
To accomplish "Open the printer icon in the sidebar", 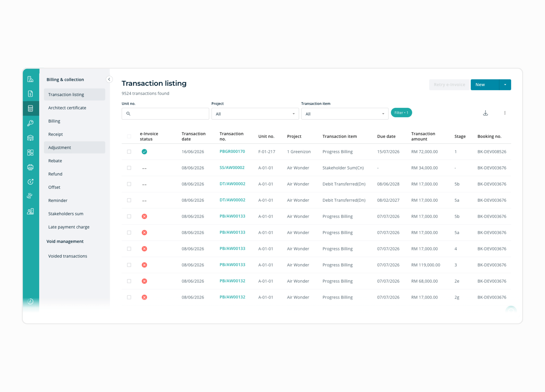I will point(30,167).
